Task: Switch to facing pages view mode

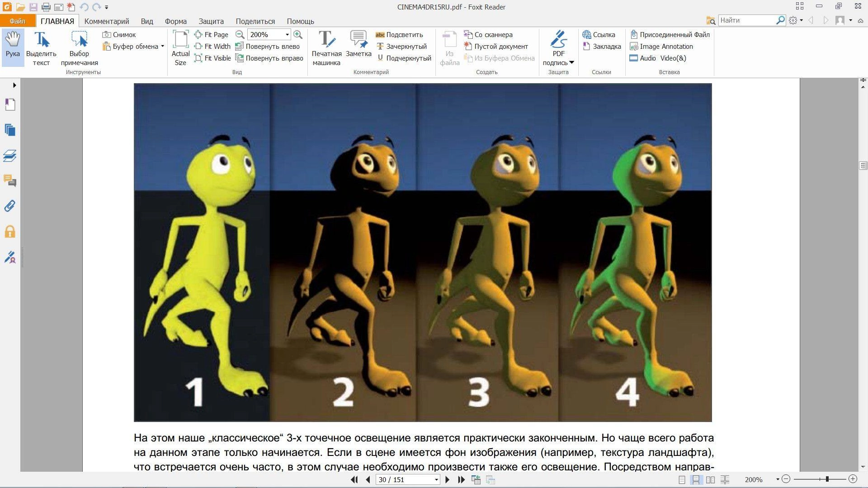Action: (711, 479)
